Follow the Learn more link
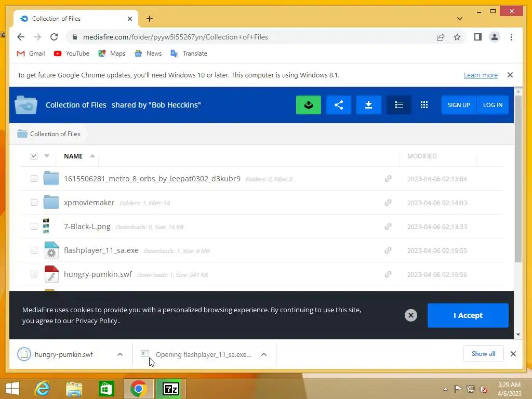Image resolution: width=532 pixels, height=399 pixels. (481, 75)
